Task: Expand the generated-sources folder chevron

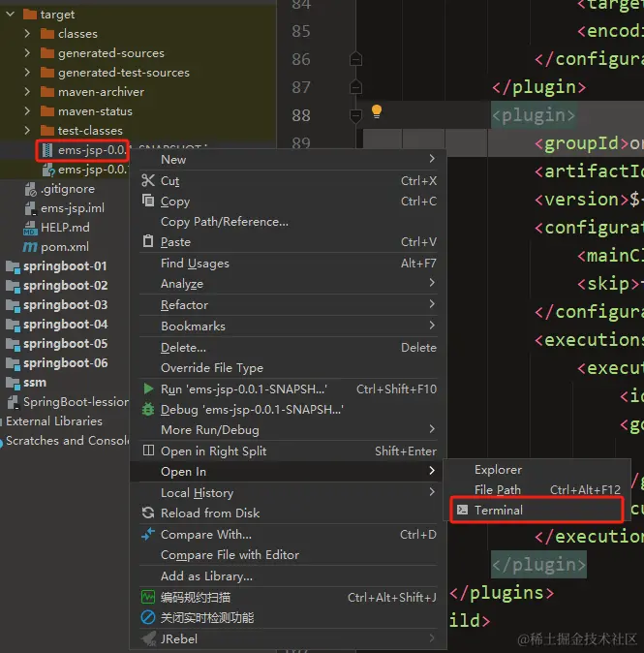Action: click(x=27, y=52)
